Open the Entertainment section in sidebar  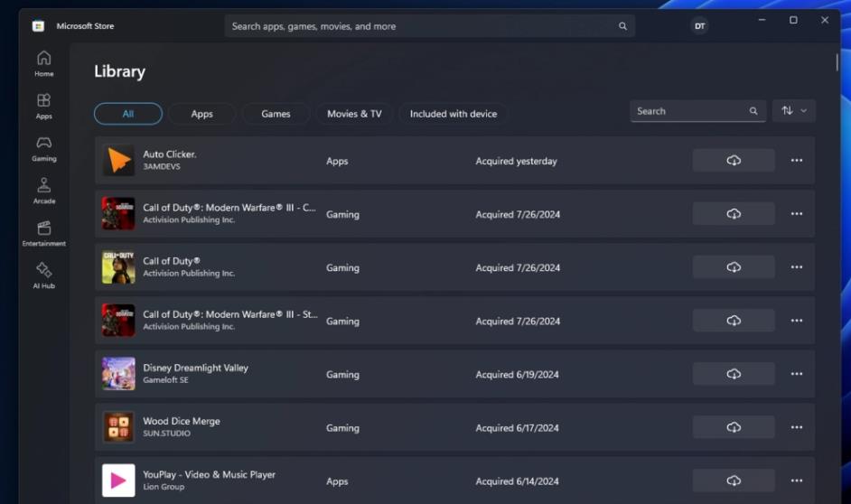pos(44,233)
